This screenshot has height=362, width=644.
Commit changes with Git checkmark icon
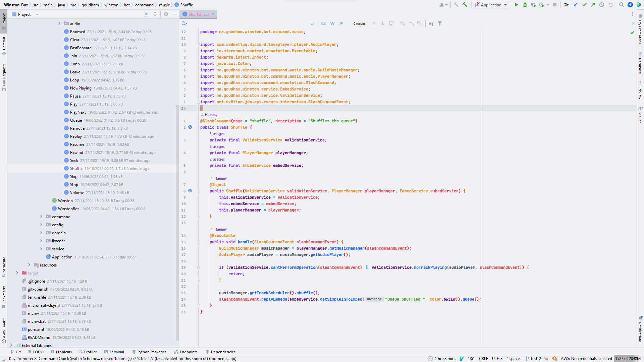coord(584,5)
